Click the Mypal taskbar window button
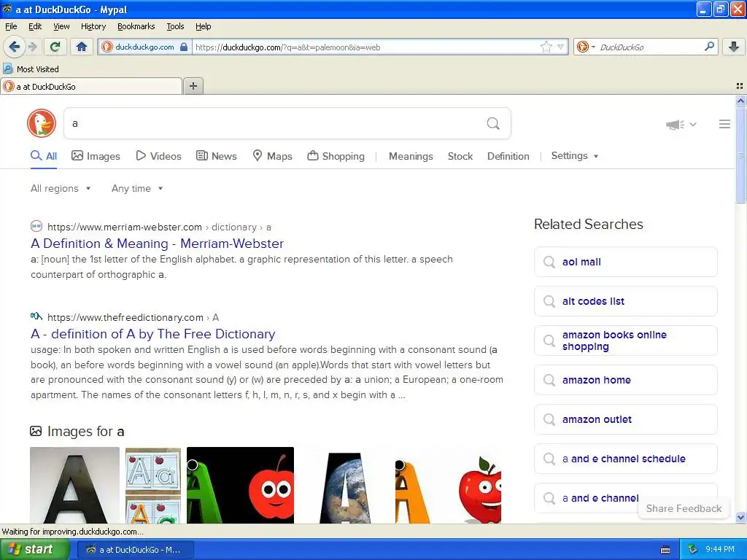Viewport: 747px width, 560px height. click(x=135, y=550)
